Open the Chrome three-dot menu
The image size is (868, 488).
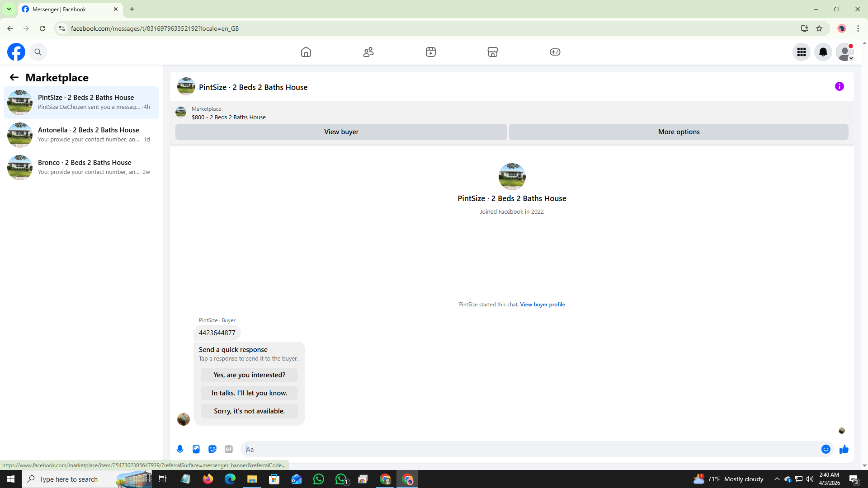pyautogui.click(x=858, y=28)
